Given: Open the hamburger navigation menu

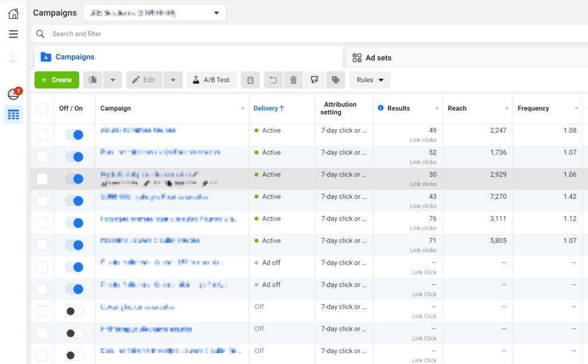Looking at the screenshot, I should (x=13, y=34).
